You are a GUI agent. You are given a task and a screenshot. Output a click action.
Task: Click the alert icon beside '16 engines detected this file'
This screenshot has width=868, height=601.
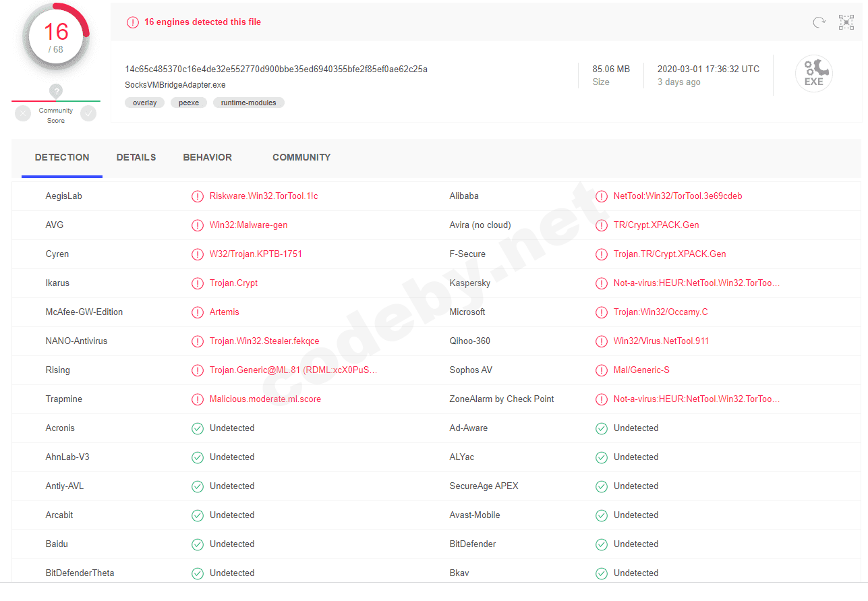pyautogui.click(x=133, y=22)
